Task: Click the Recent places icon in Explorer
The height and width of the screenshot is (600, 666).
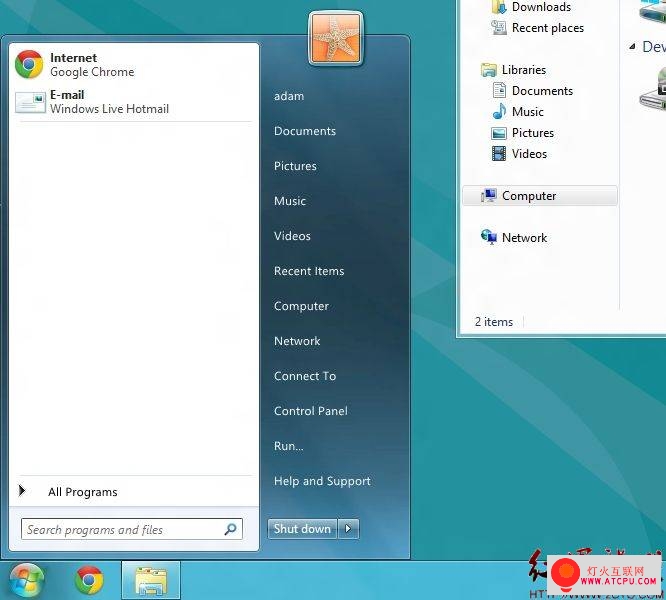Action: click(499, 28)
